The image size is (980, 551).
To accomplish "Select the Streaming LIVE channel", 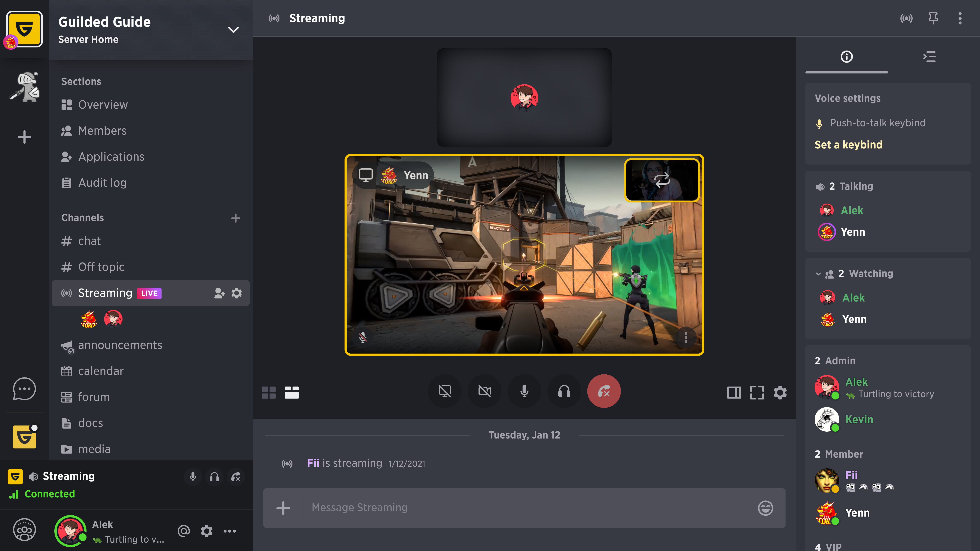I will point(151,293).
